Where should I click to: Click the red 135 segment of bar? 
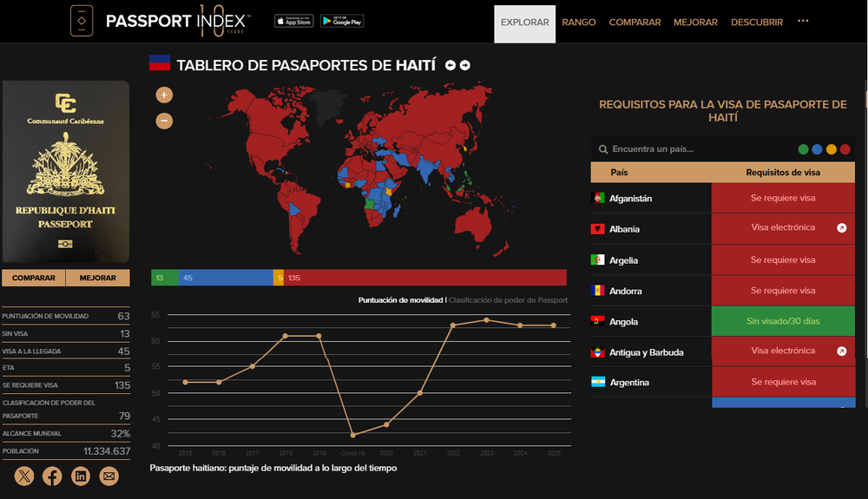425,278
